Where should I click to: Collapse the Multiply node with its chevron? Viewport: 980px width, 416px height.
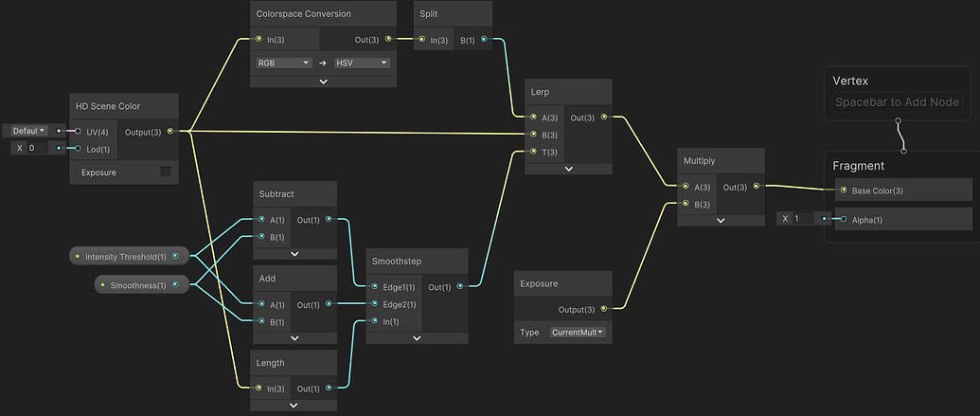[x=721, y=220]
